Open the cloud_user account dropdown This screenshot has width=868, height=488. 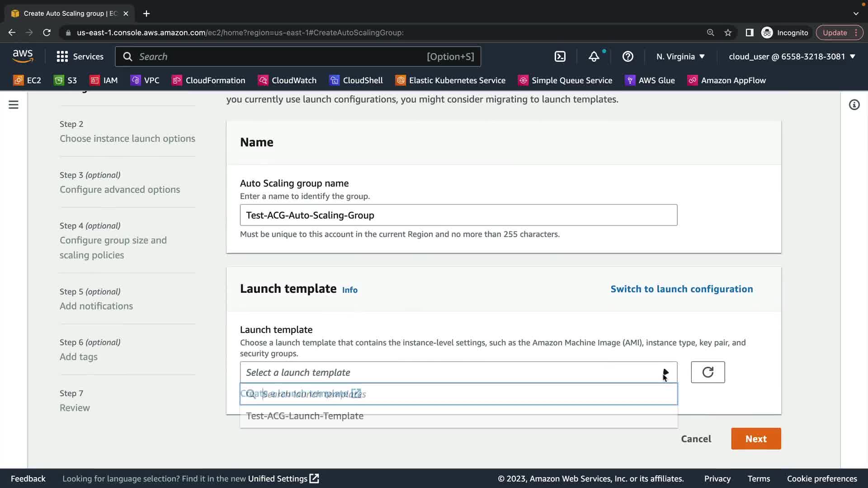(x=792, y=56)
